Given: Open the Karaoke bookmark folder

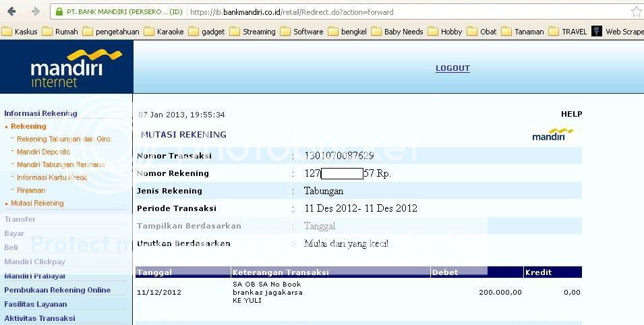Looking at the screenshot, I should pyautogui.click(x=164, y=32).
